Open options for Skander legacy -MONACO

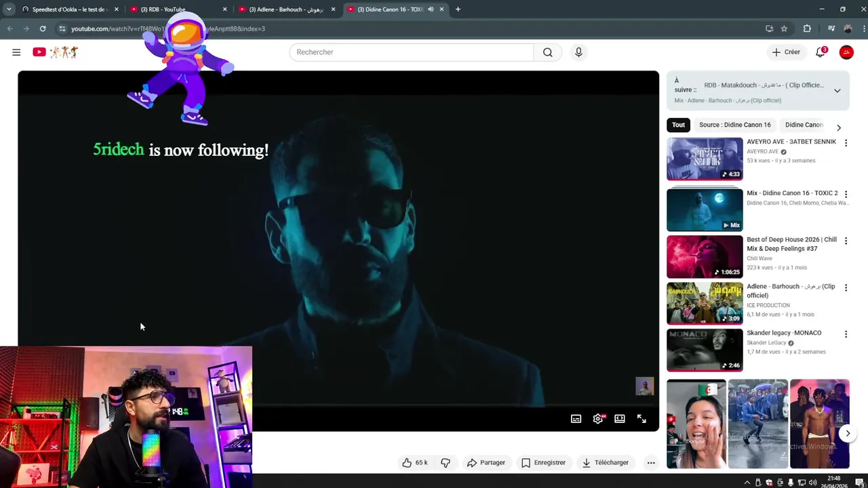click(846, 334)
